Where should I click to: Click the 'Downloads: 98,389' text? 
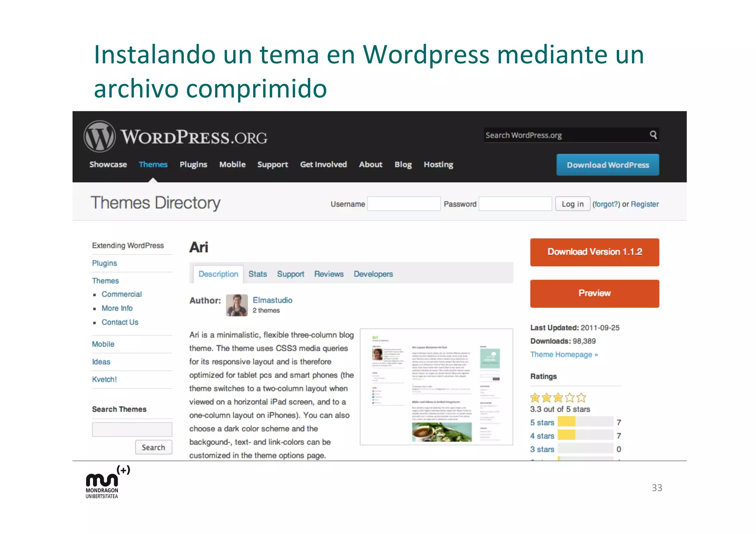click(563, 341)
